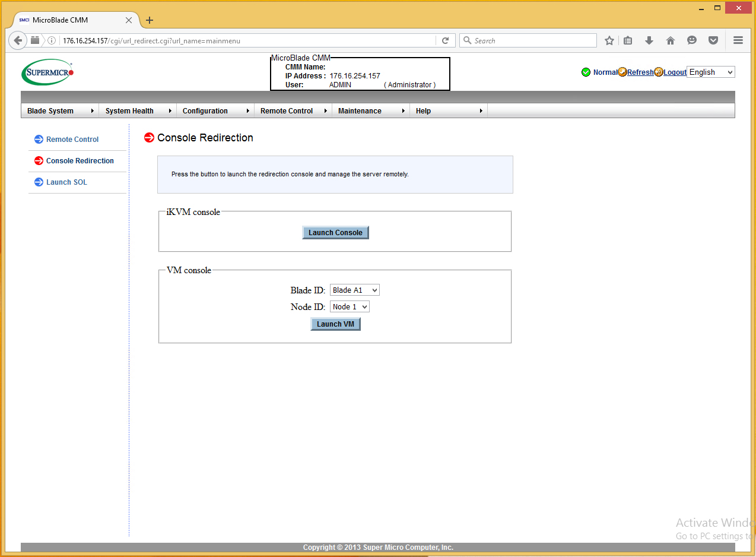This screenshot has height=557, width=756.
Task: Open the bookmarks list icon
Action: coord(628,40)
